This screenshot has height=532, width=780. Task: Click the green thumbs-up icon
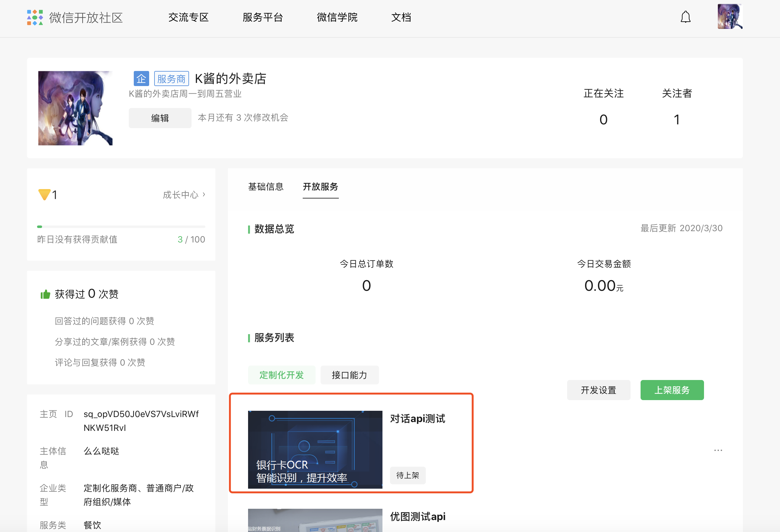[45, 294]
